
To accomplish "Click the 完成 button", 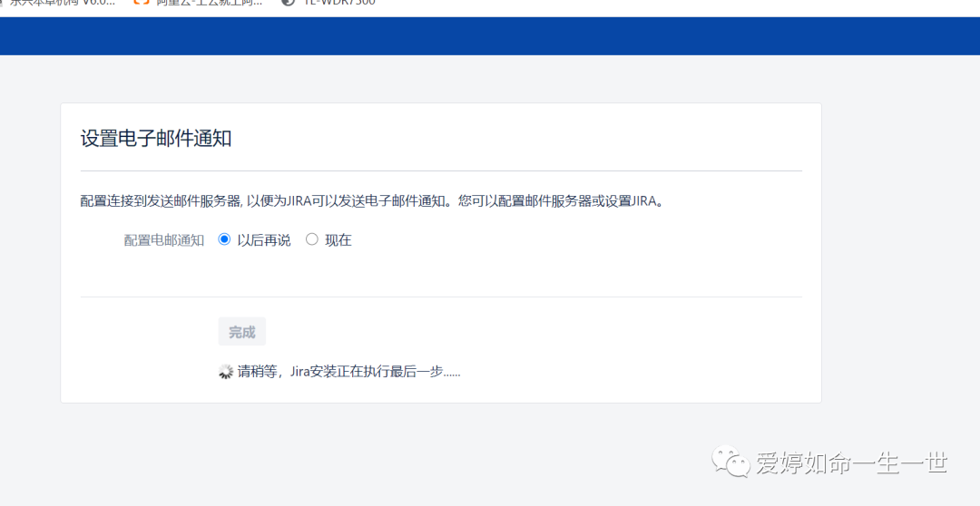I will (242, 332).
